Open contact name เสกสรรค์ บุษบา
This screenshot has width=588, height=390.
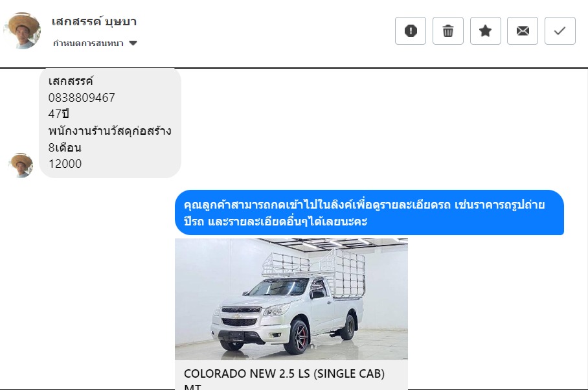click(94, 21)
